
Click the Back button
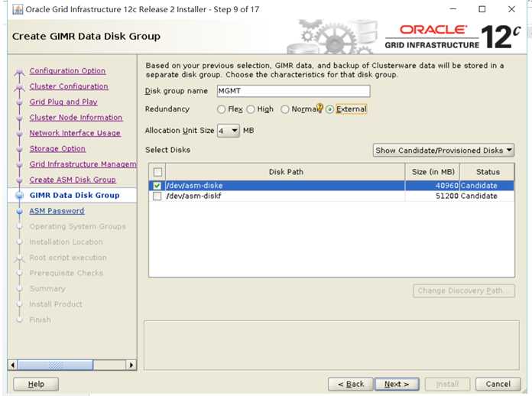(351, 384)
